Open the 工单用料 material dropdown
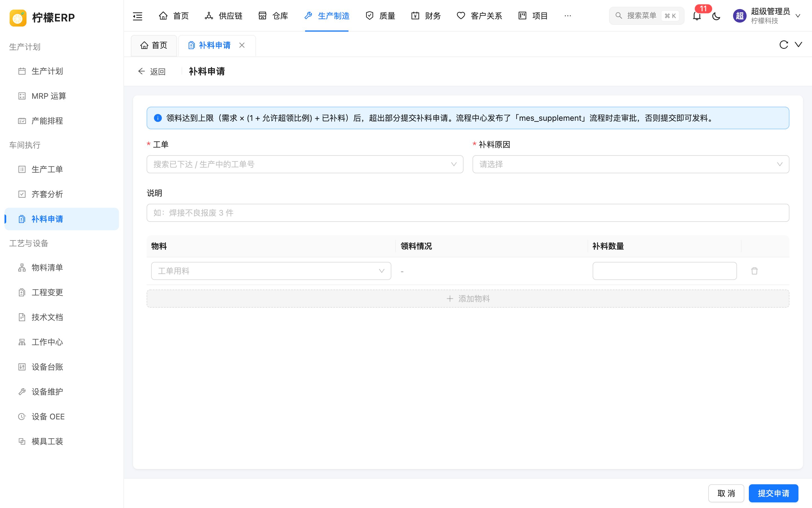812x508 pixels. (271, 271)
